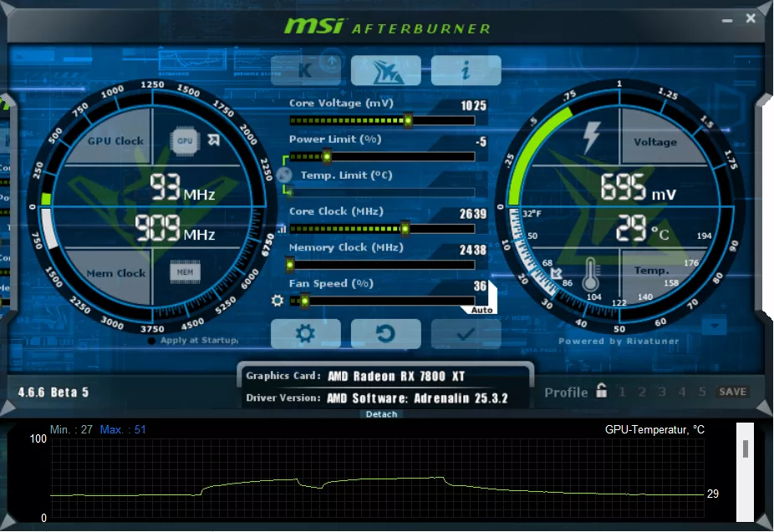Click the Voltage gauge label
Image resolution: width=774 pixels, height=532 pixels.
tap(655, 142)
